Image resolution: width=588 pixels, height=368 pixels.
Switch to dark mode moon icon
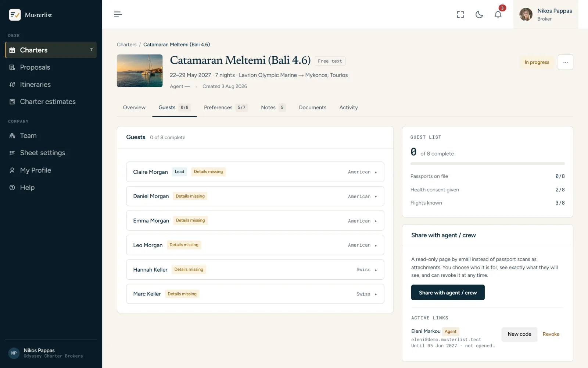(x=479, y=14)
